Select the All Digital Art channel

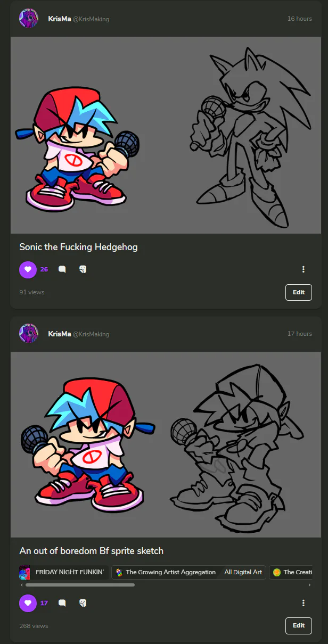click(x=243, y=572)
